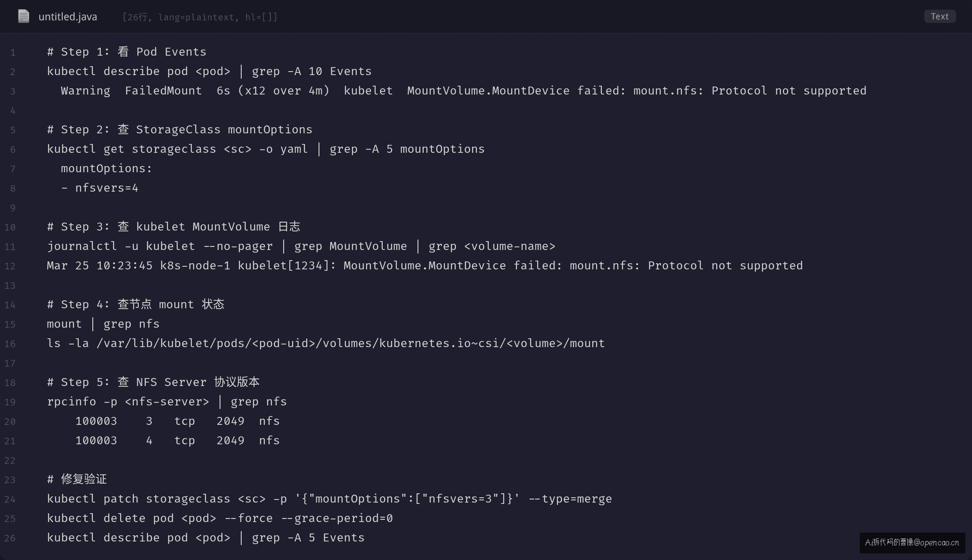
Task: Click line number 12 in gutter
Action: pyautogui.click(x=10, y=266)
